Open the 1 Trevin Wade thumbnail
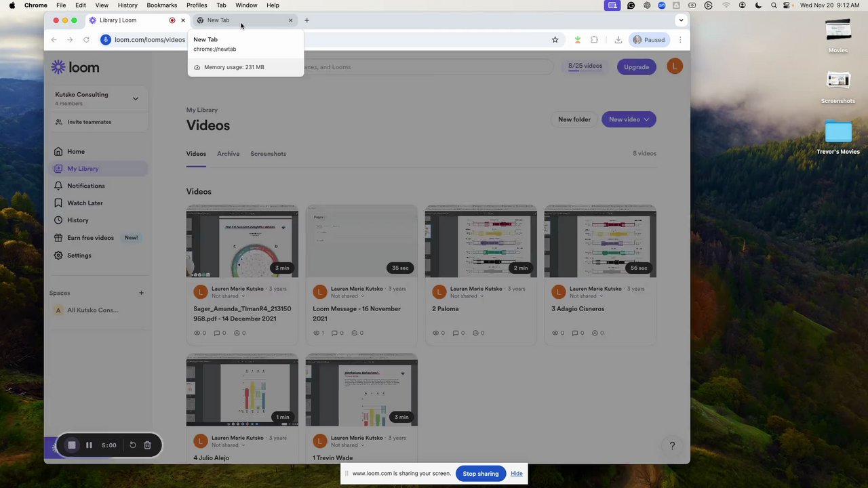868x488 pixels. pyautogui.click(x=361, y=390)
